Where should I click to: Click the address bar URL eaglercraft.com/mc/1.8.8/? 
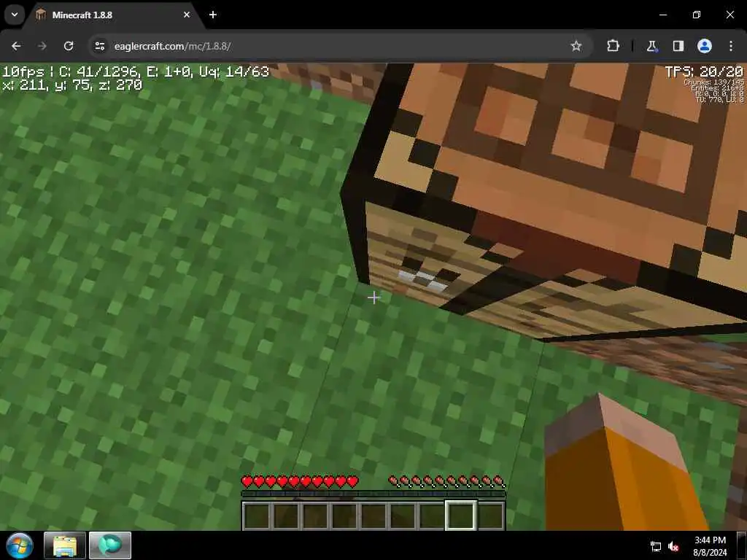pyautogui.click(x=172, y=46)
